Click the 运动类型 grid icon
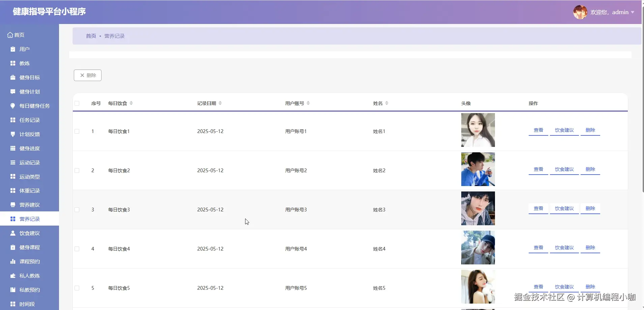The image size is (644, 310). coord(13,177)
